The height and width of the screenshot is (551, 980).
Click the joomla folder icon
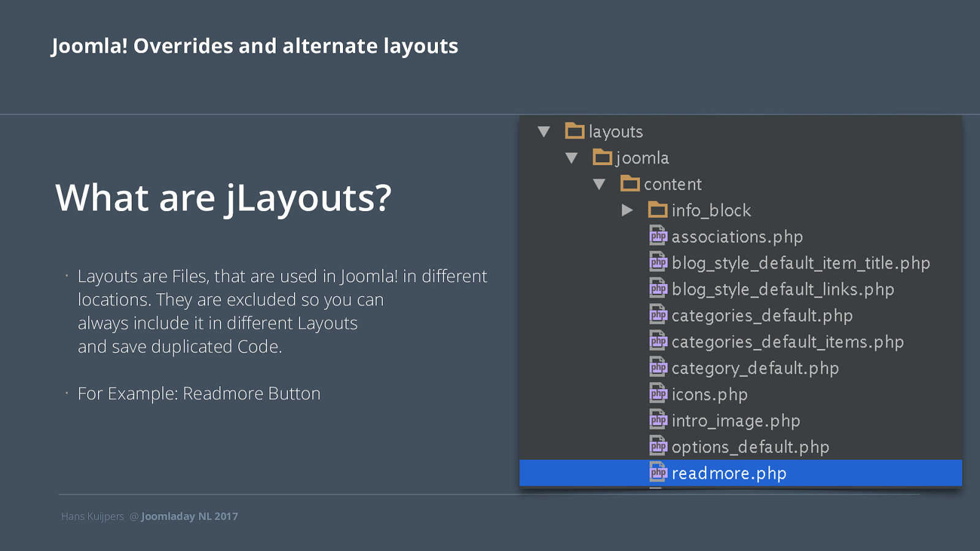point(603,157)
